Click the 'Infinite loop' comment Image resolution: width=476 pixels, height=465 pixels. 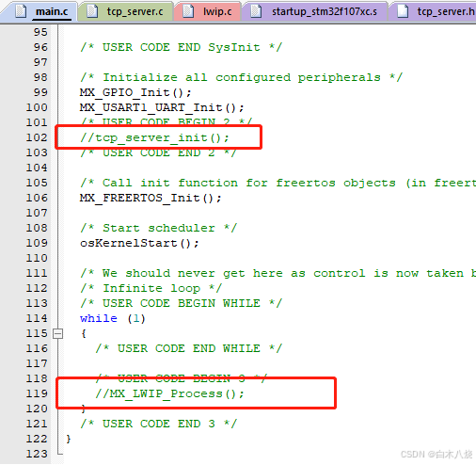(151, 288)
